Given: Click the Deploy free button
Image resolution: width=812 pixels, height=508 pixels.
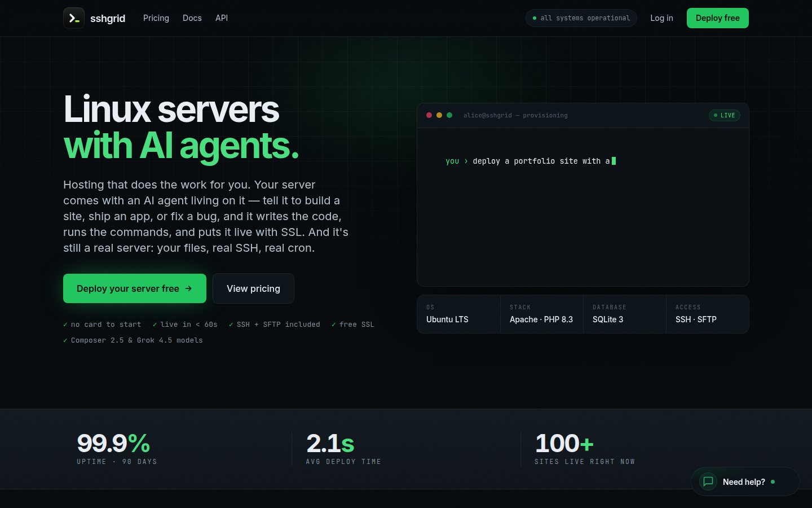Looking at the screenshot, I should (718, 18).
